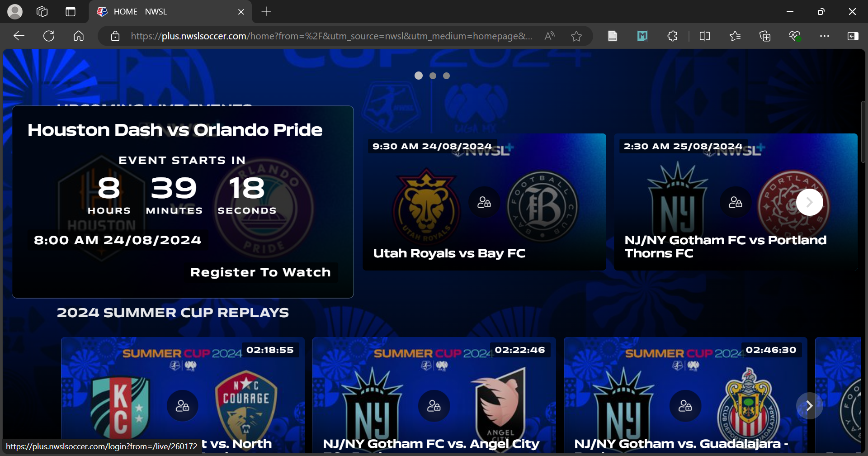The width and height of the screenshot is (868, 456).
Task: Click 8:00 AM 24/08/2024 event time
Action: pos(118,240)
